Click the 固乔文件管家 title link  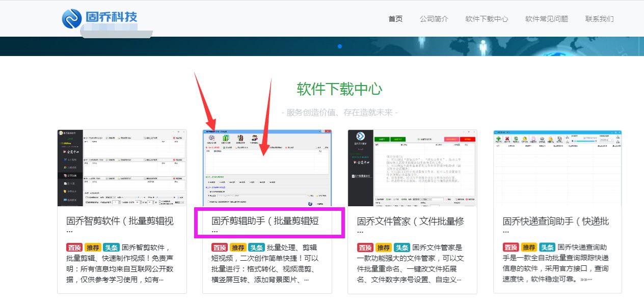coord(411,226)
